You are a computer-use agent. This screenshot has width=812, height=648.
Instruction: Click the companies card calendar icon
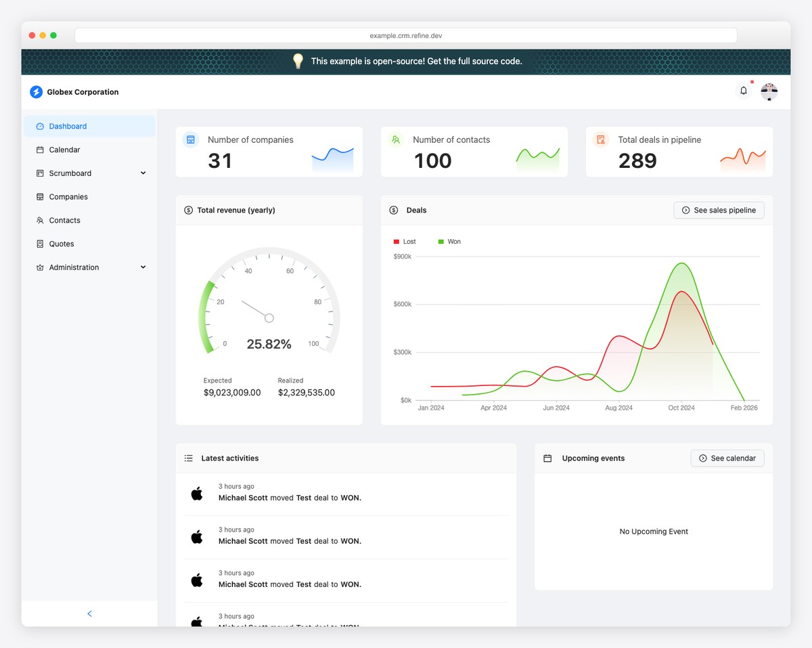190,139
